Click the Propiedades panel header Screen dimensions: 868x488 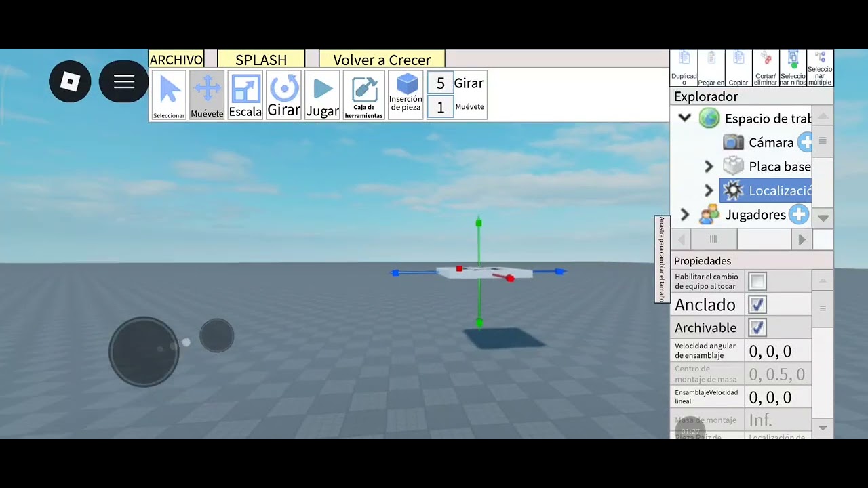pyautogui.click(x=751, y=261)
